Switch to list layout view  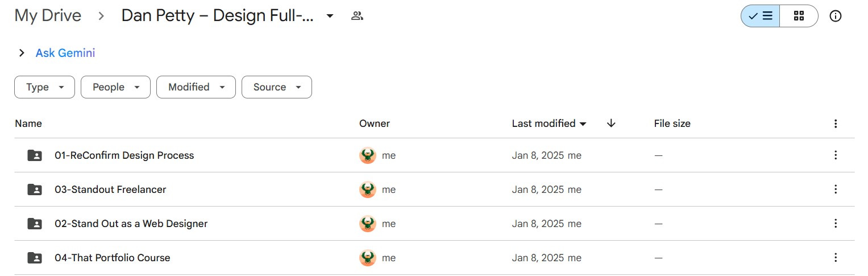pyautogui.click(x=760, y=16)
